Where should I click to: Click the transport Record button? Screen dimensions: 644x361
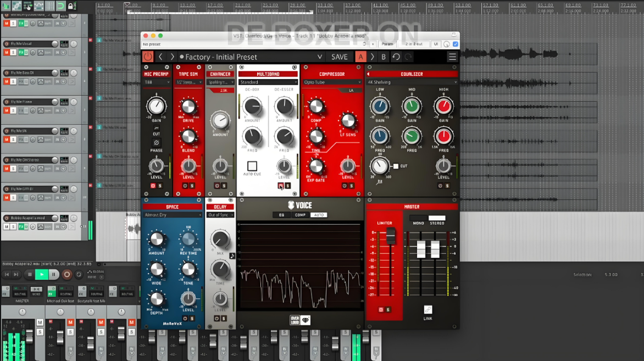[x=67, y=274]
